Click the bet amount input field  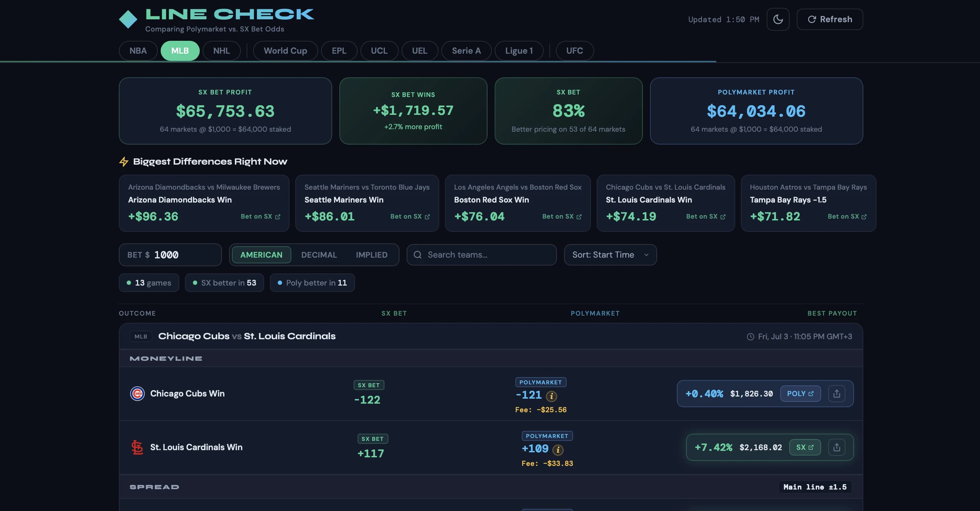coord(170,255)
